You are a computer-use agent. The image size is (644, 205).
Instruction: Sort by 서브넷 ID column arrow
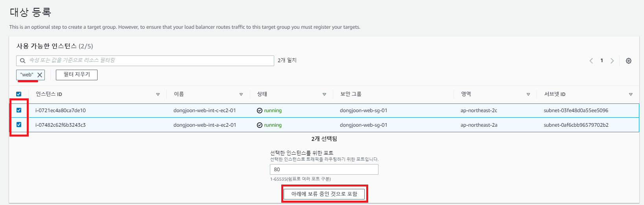(631, 94)
